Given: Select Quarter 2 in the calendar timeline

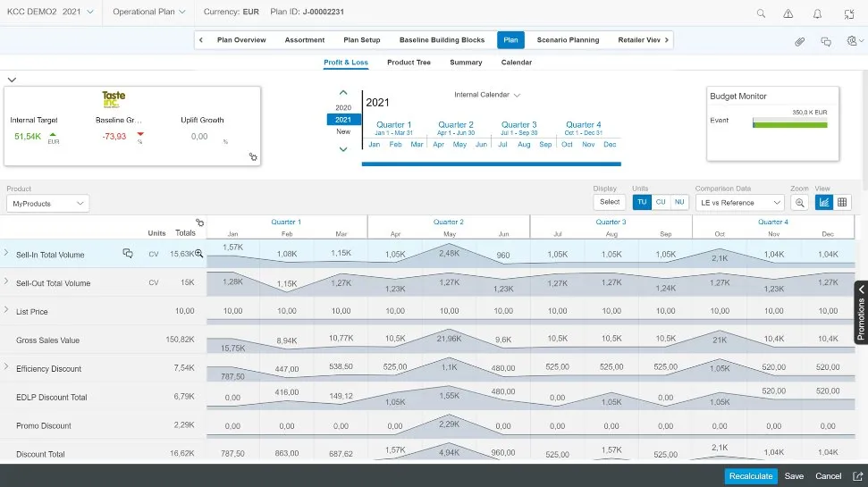Looking at the screenshot, I should click(456, 125).
